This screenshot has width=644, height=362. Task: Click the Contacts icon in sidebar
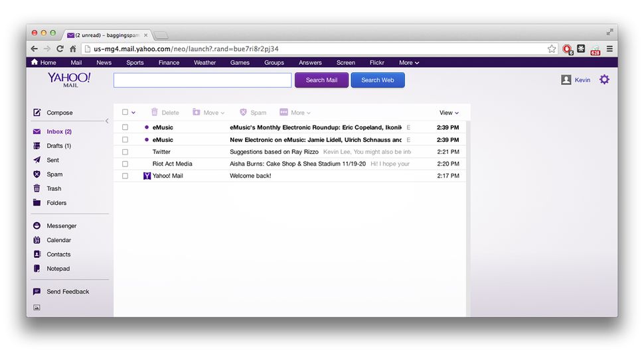tap(37, 254)
